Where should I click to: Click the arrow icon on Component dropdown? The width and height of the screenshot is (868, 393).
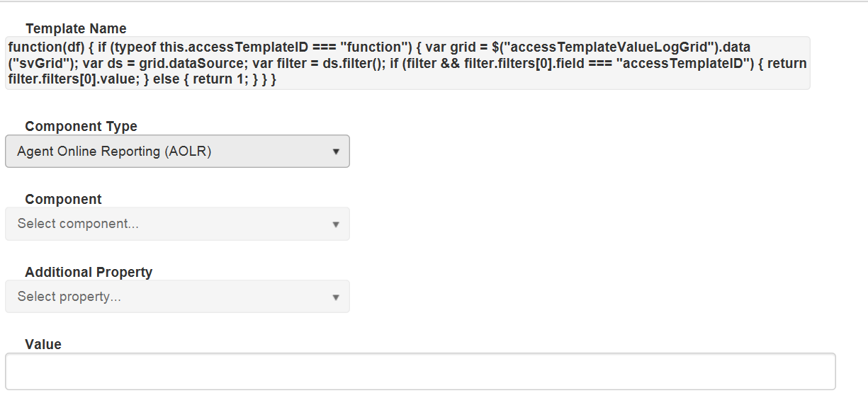tap(336, 224)
